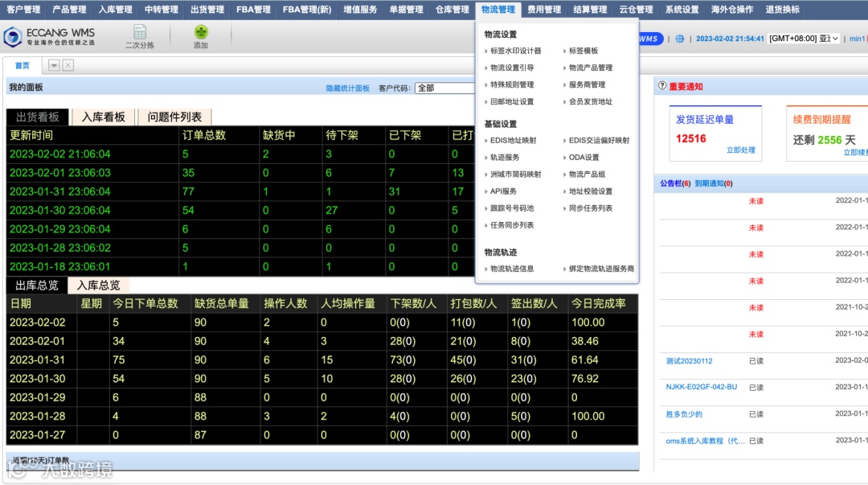868x485 pixels.
Task: Click the green 添加 plus icon
Action: 201,32
